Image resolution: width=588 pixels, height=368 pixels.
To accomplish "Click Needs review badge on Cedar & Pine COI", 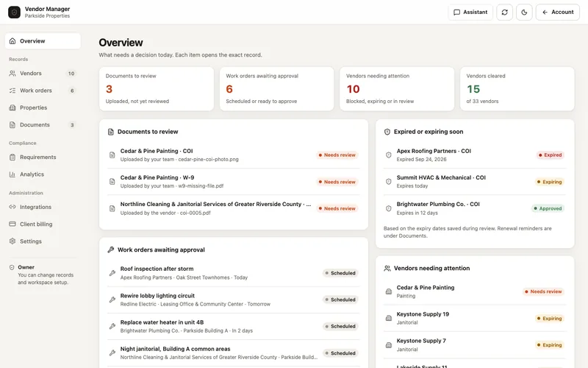I will (337, 155).
